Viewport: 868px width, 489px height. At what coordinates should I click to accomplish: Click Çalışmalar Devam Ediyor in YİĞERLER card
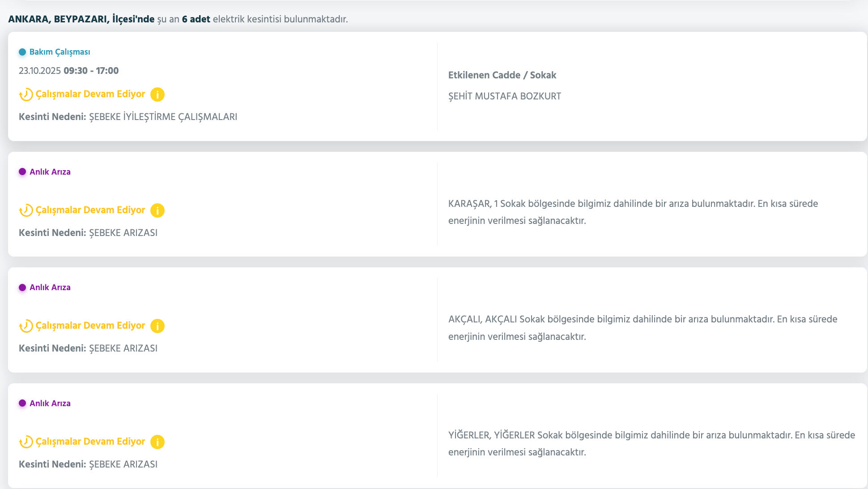[90, 442]
